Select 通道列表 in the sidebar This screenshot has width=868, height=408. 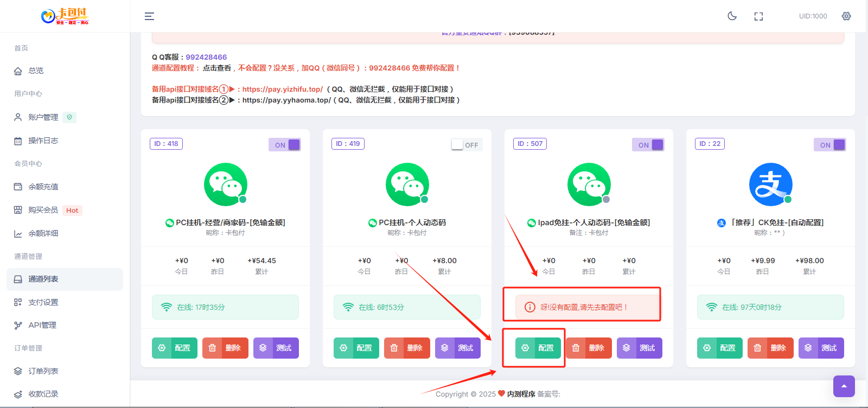[x=65, y=279]
